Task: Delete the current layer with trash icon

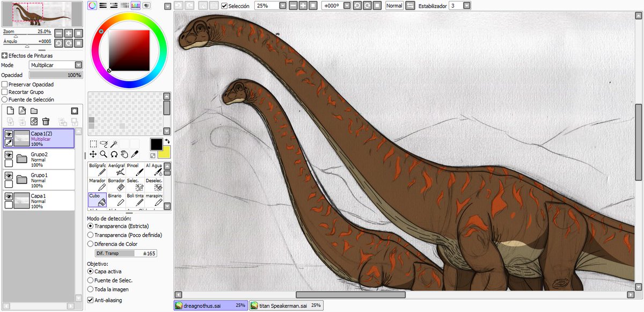Action: (46, 121)
